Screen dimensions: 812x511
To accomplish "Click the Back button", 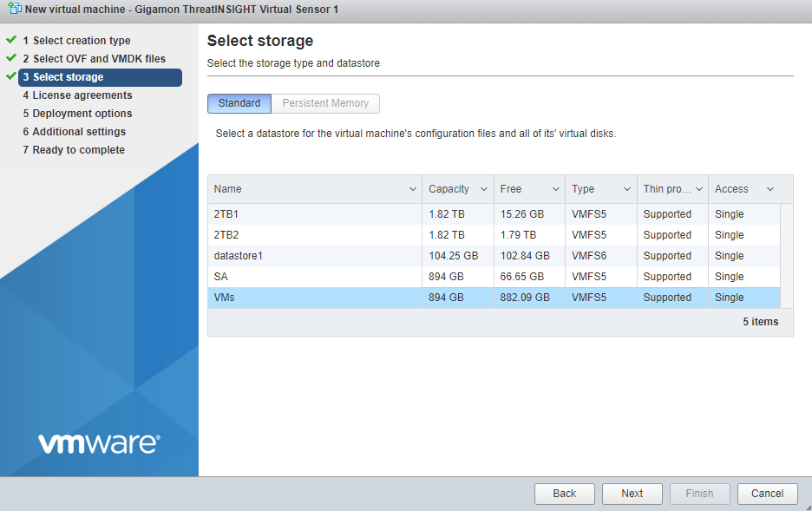I will pyautogui.click(x=564, y=493).
